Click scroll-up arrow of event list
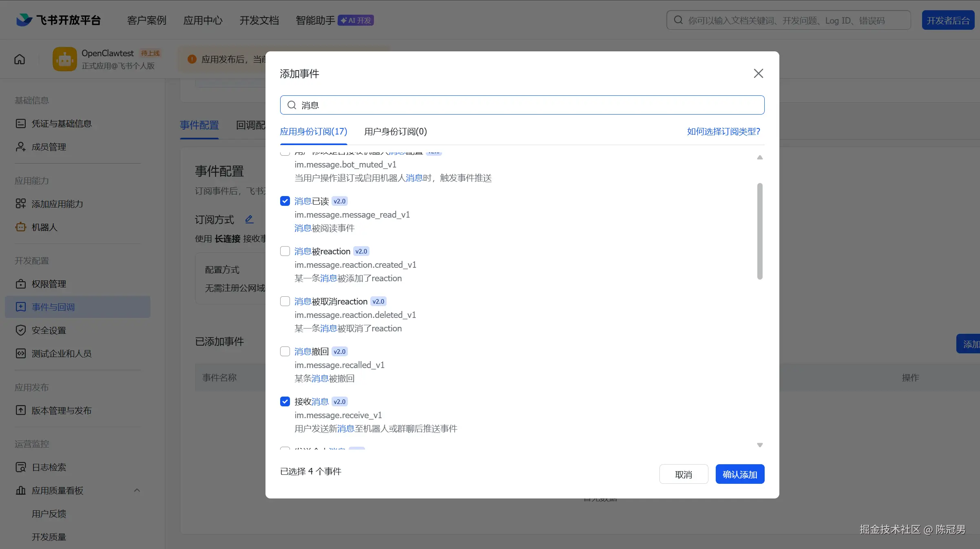This screenshot has width=980, height=549. [x=760, y=157]
